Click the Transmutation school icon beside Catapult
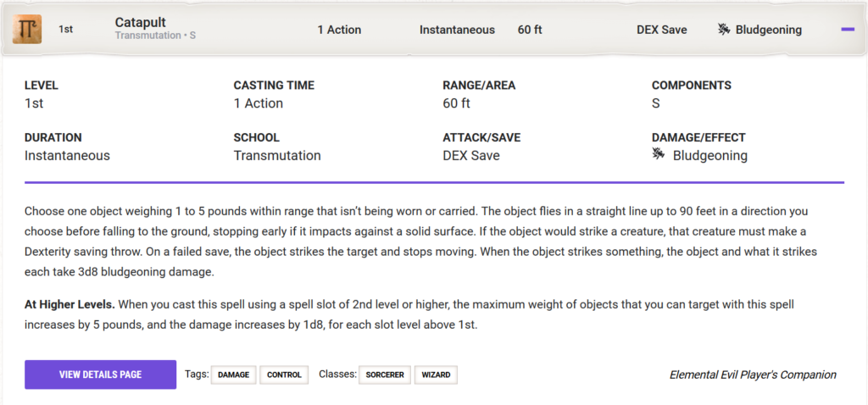The image size is (868, 405). 27,30
